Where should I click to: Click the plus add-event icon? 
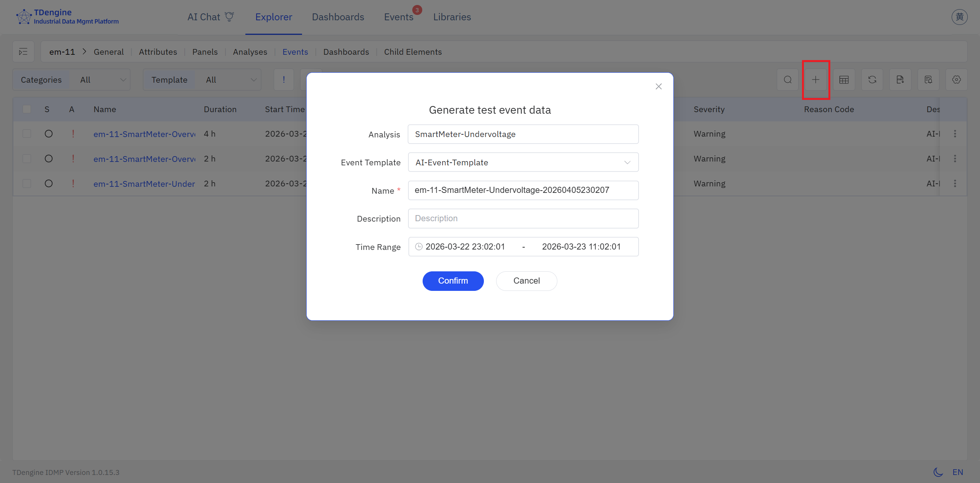point(816,80)
